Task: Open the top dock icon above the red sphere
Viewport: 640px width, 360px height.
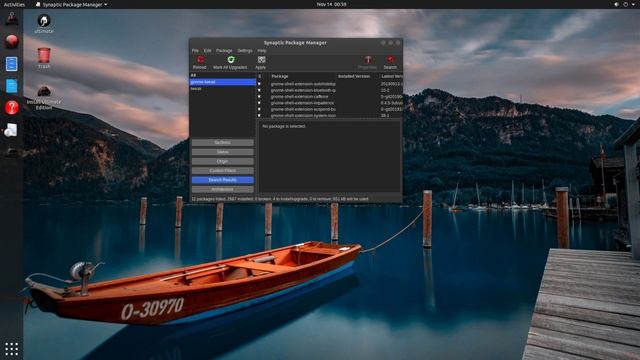Action: click(x=11, y=19)
